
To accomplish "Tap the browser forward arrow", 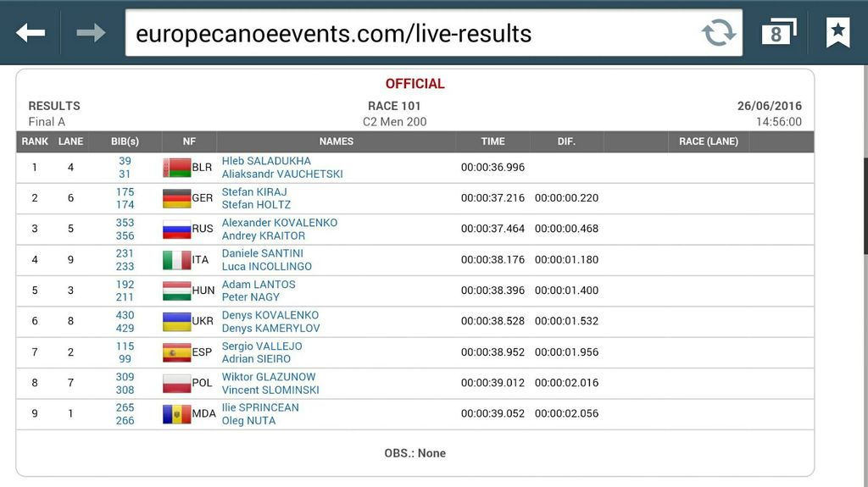I will pos(91,33).
